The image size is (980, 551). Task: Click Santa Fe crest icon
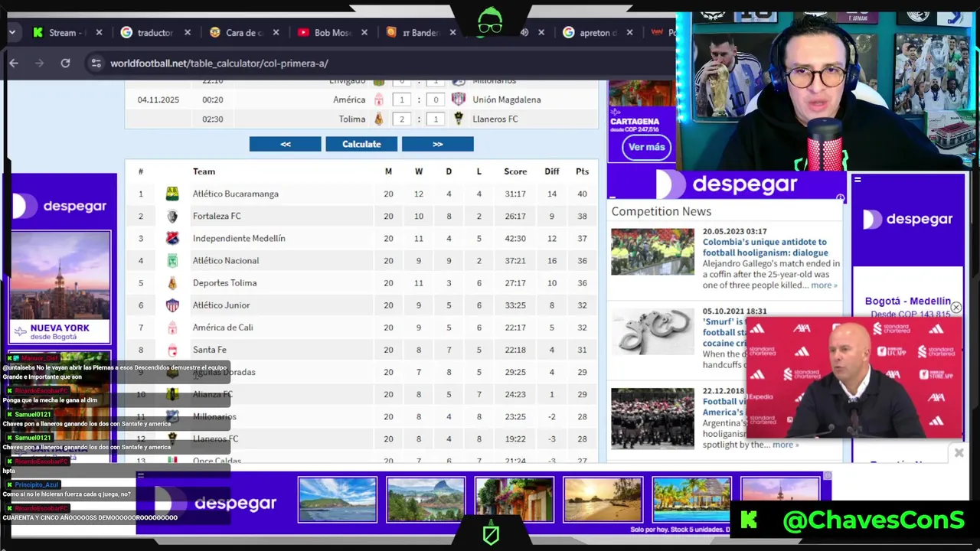coord(172,350)
